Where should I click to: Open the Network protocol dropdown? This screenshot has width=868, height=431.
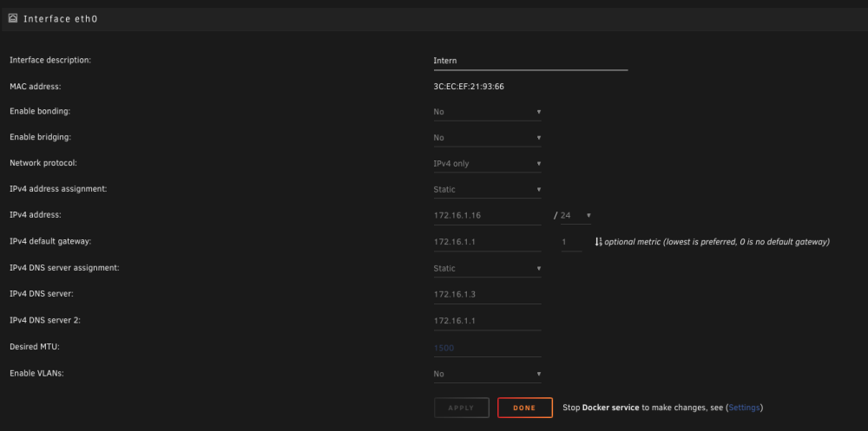point(487,164)
